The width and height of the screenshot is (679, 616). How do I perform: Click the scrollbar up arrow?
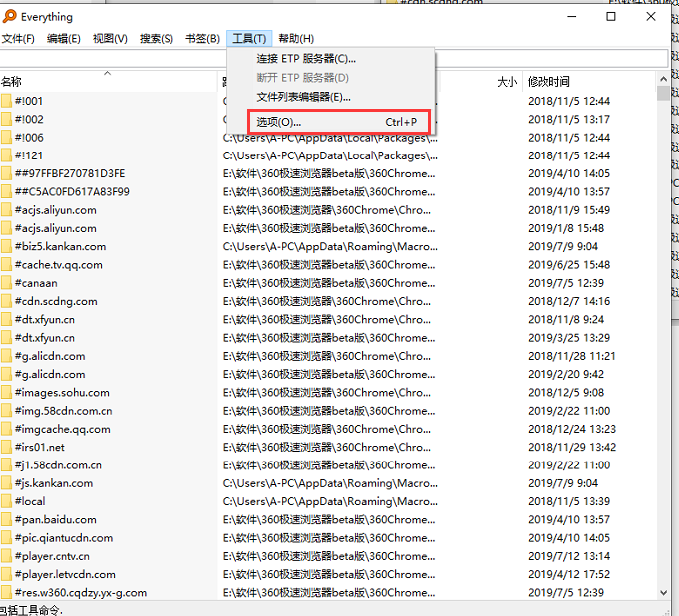(663, 79)
